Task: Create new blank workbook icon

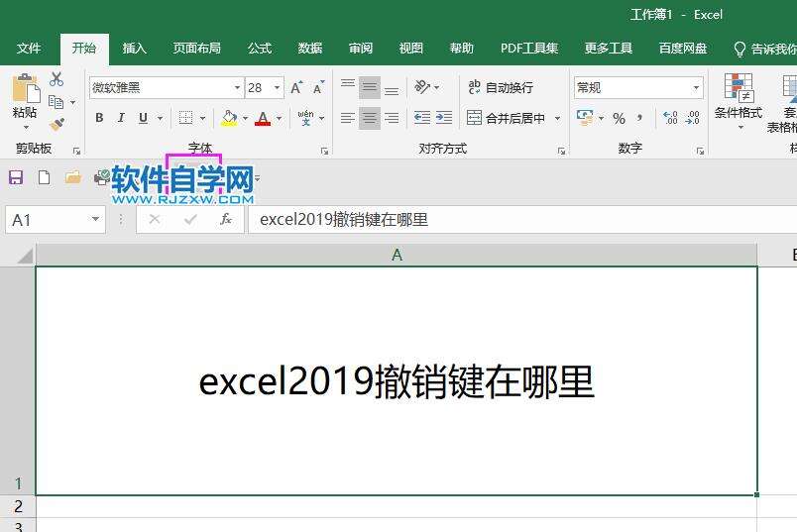Action: coord(45,178)
